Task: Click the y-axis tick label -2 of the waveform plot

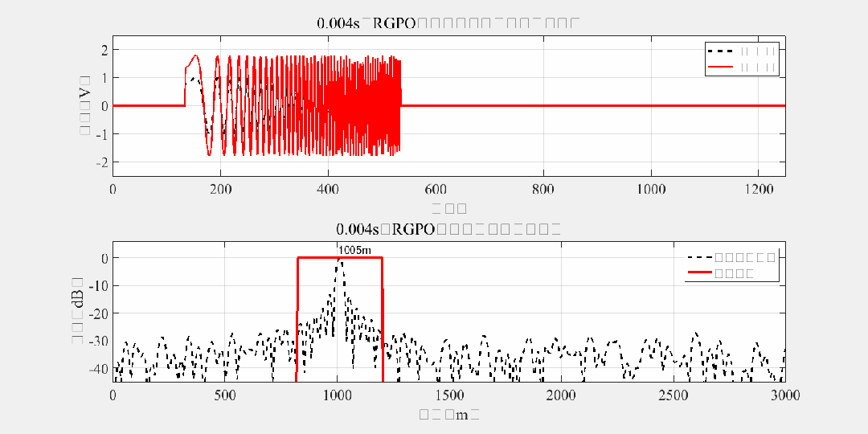Action: (102, 162)
